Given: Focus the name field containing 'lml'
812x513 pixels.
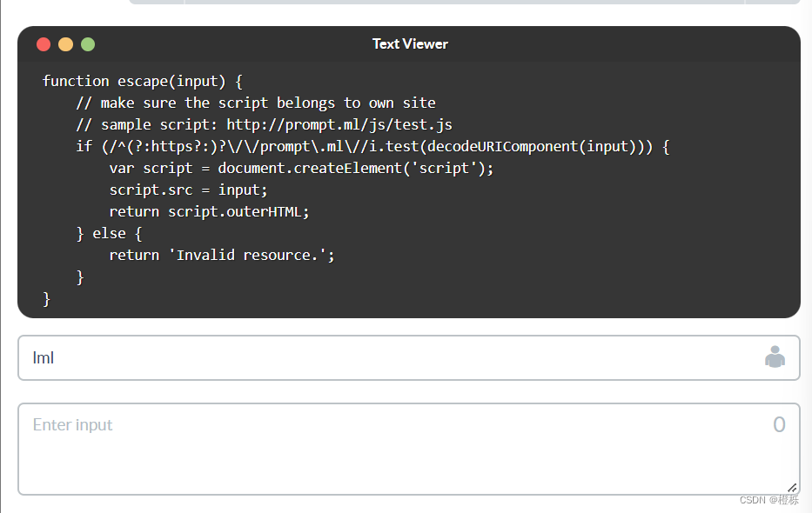Looking at the screenshot, I should [408, 358].
